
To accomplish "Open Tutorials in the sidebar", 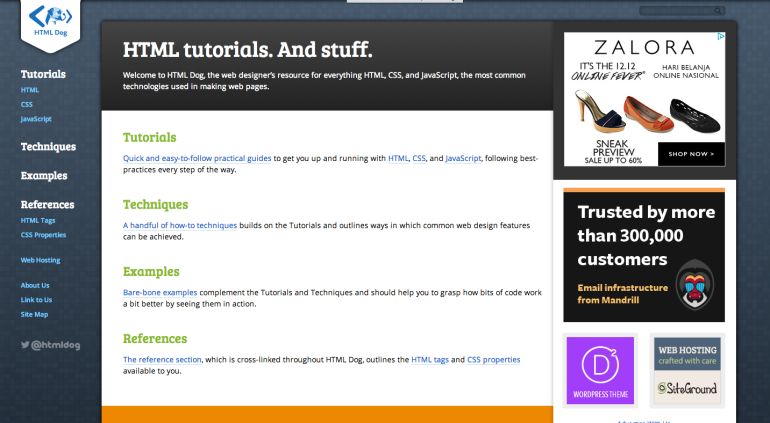I will pos(43,74).
